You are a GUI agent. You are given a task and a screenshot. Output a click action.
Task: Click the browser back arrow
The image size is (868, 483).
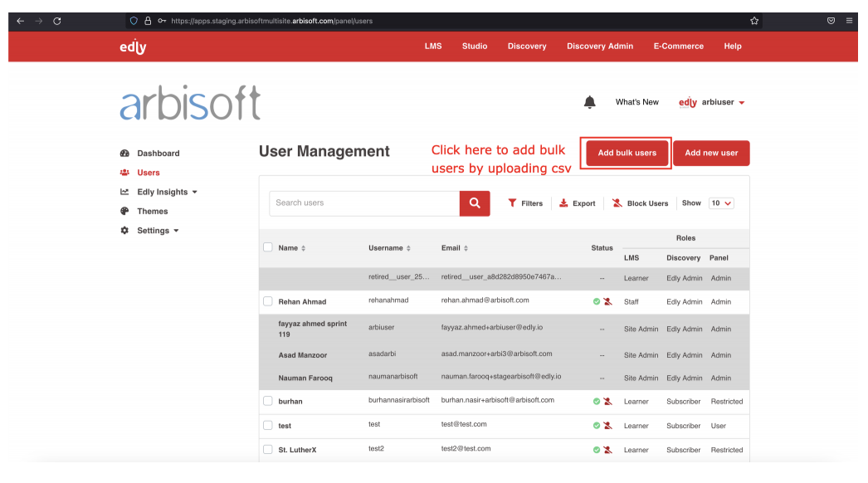[21, 21]
